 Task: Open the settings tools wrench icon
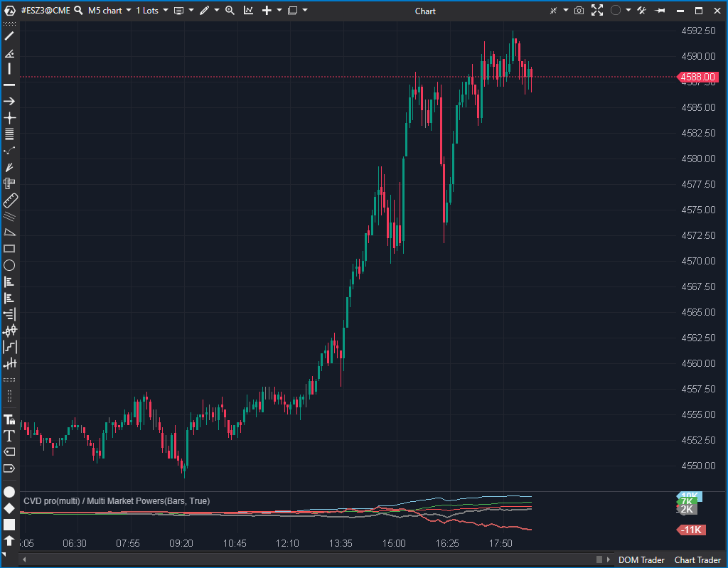click(642, 10)
